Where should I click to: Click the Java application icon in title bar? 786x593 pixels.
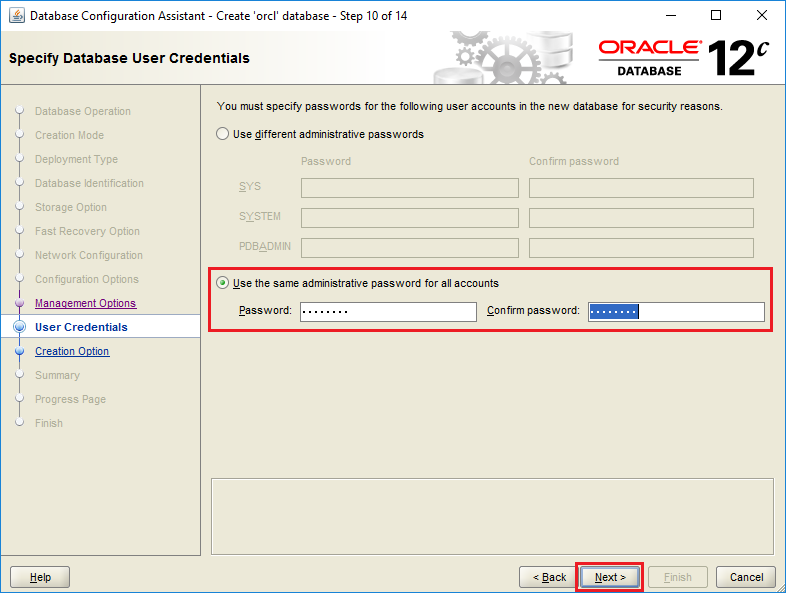pos(17,16)
